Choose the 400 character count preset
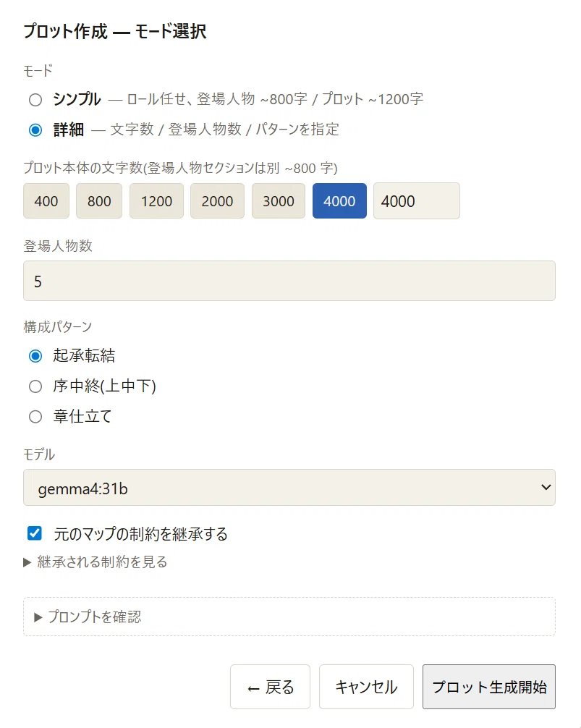 pos(46,200)
